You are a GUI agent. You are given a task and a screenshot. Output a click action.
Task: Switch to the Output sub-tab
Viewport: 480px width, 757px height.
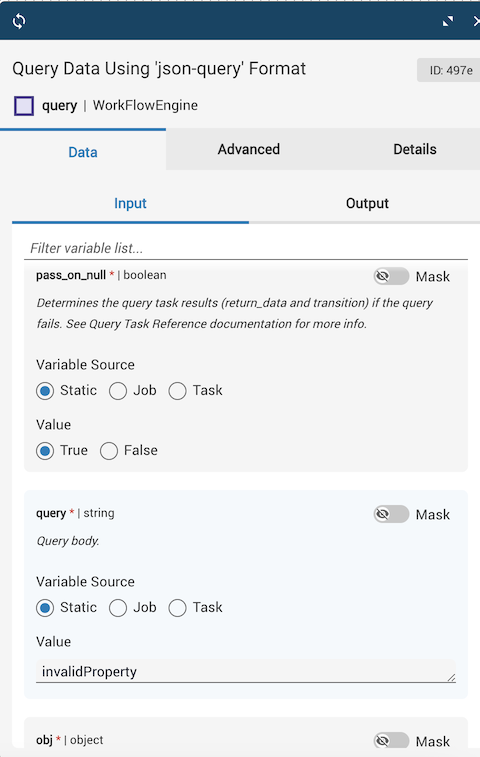[367, 203]
